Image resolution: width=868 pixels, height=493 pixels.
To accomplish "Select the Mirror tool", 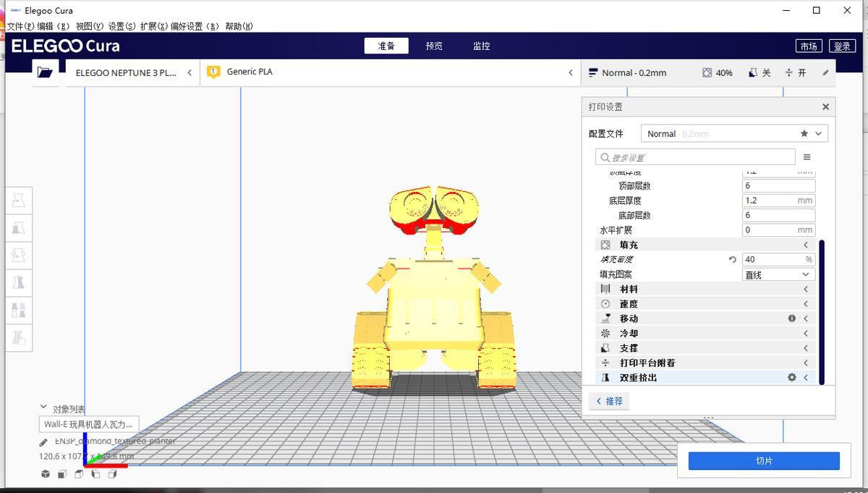I will pos(19,282).
